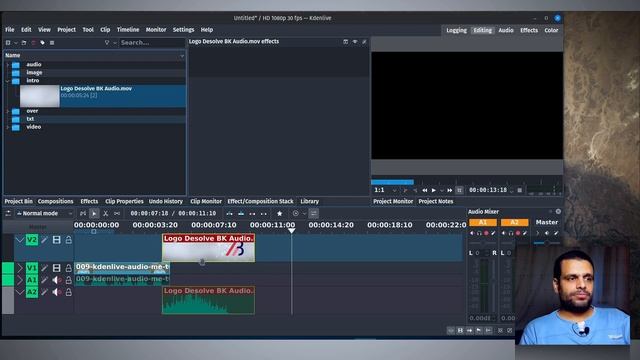Open the 1:1 monitor zoom dropdown
The image size is (640, 360).
pyautogui.click(x=385, y=190)
